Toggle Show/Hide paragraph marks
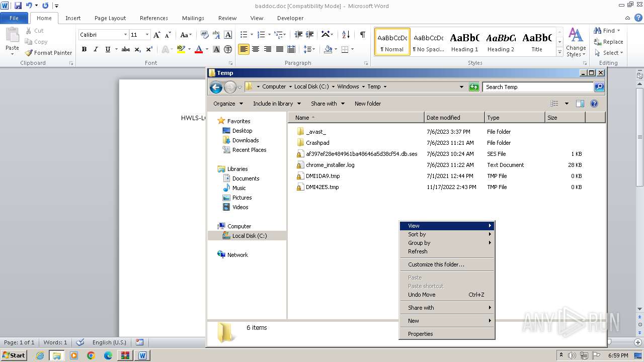Viewport: 644px width, 362px height. [362, 35]
